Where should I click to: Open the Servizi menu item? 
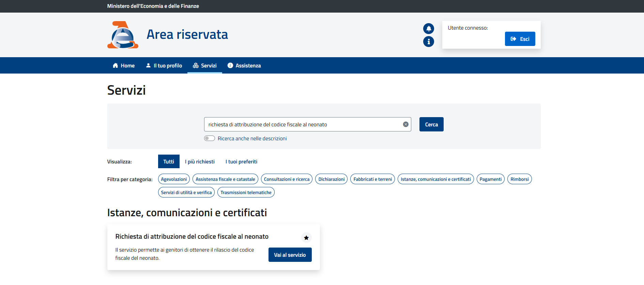point(205,65)
